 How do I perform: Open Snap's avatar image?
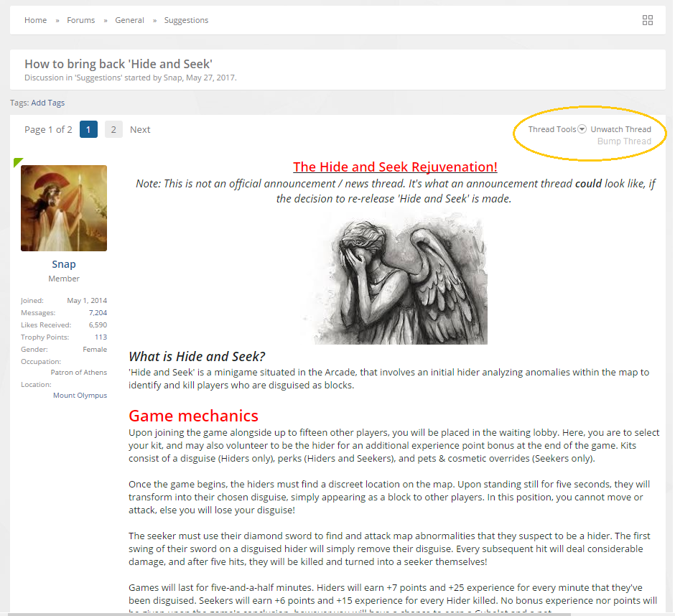64,208
